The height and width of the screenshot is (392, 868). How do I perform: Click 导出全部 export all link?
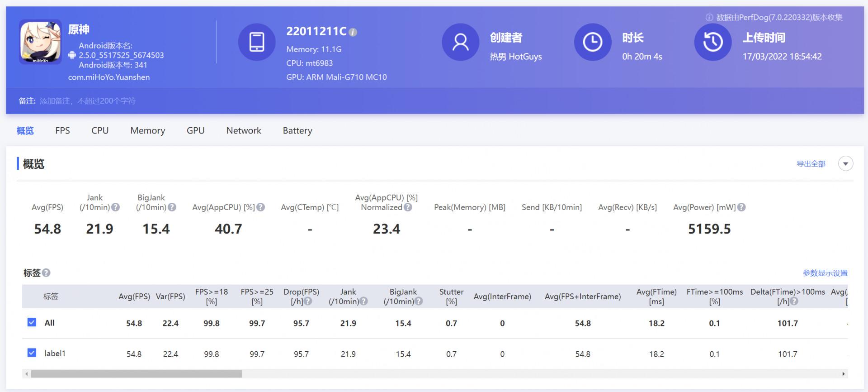pyautogui.click(x=811, y=164)
